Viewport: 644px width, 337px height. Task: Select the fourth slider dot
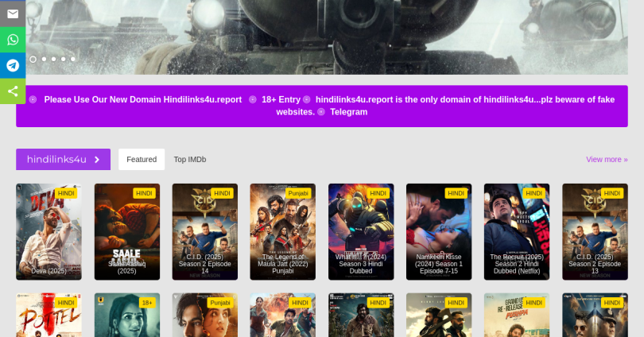tap(64, 59)
